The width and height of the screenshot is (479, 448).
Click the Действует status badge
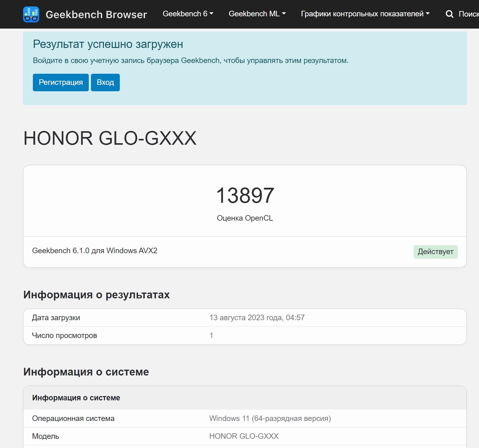[435, 252]
